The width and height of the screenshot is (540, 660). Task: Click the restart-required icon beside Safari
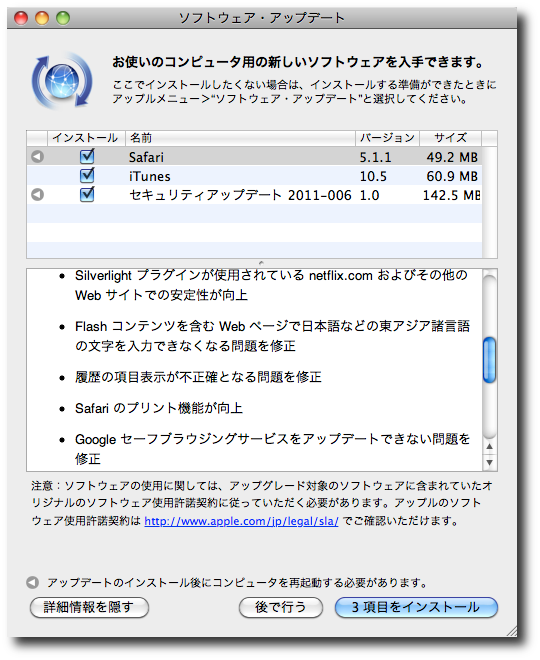click(x=37, y=157)
